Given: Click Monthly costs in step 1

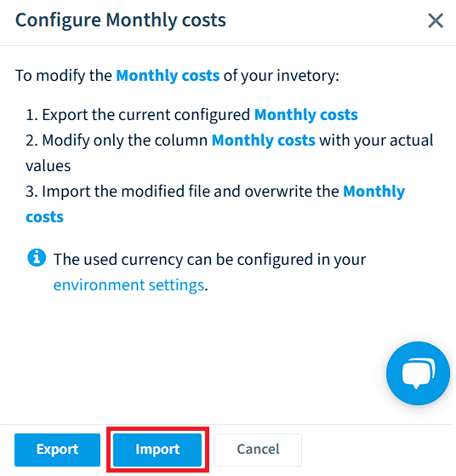Looking at the screenshot, I should coord(306,115).
